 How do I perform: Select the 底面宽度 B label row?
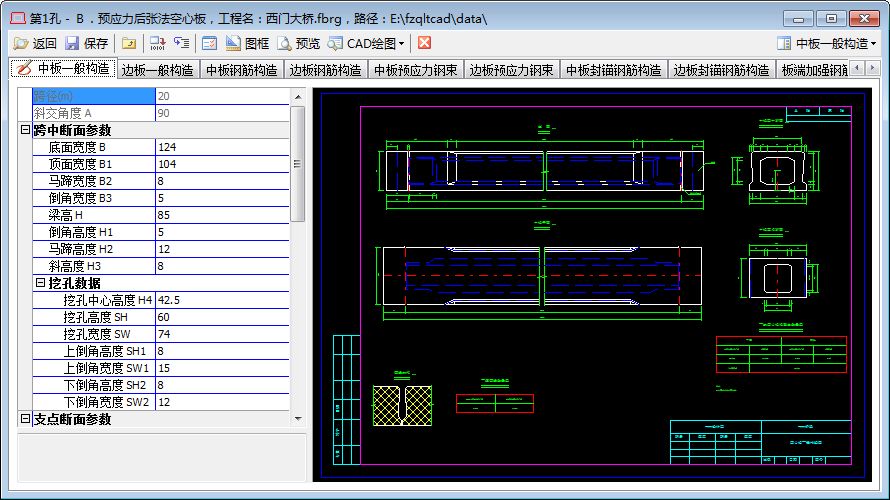[x=94, y=147]
